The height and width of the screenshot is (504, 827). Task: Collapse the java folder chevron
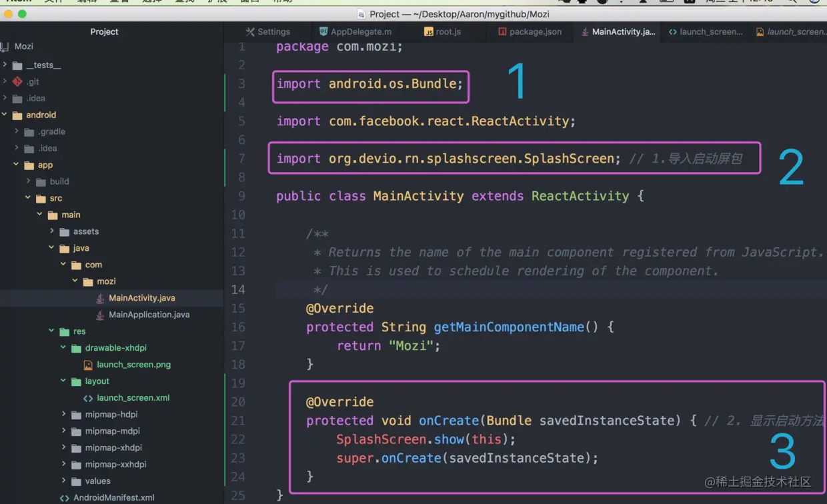pyautogui.click(x=52, y=248)
